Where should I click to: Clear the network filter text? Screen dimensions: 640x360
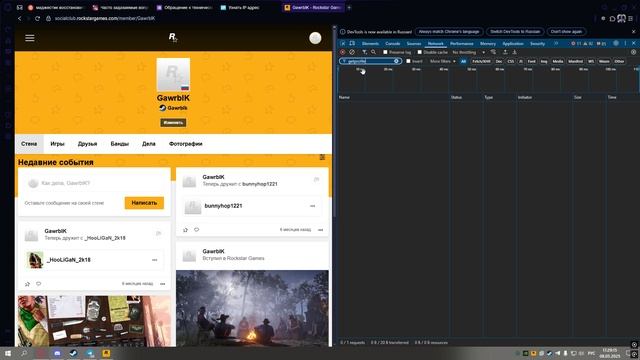point(396,61)
